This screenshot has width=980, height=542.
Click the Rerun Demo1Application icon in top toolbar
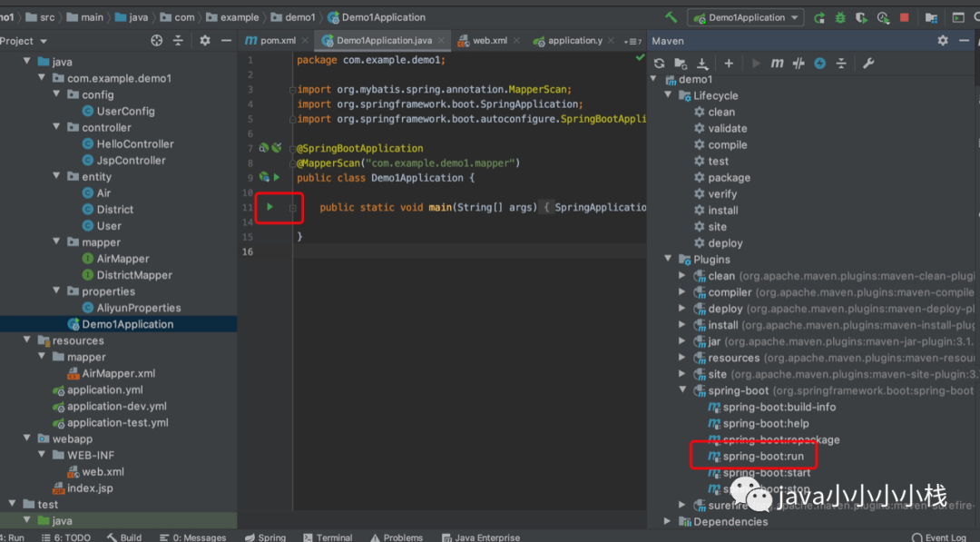[x=818, y=17]
